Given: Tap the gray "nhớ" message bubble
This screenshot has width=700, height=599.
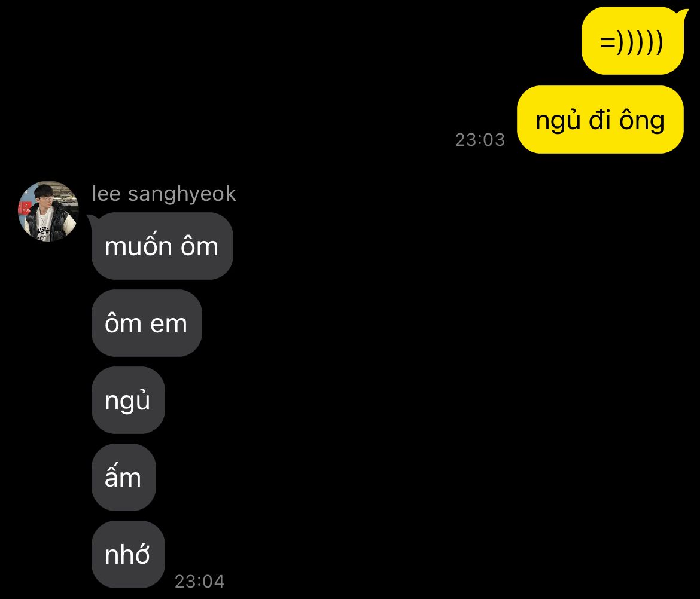Looking at the screenshot, I should (x=128, y=554).
